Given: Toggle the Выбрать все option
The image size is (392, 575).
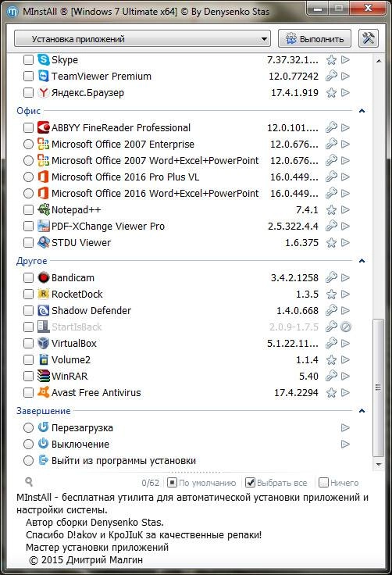Looking at the screenshot, I should click(x=276, y=483).
